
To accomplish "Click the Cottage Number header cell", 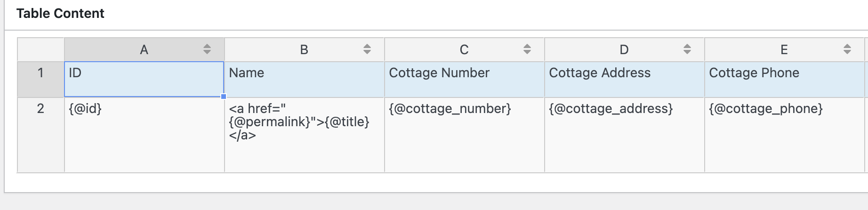I will [x=464, y=79].
